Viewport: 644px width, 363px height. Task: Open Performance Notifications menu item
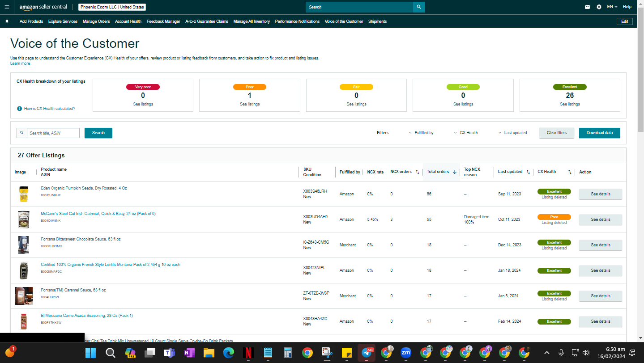coord(297,21)
